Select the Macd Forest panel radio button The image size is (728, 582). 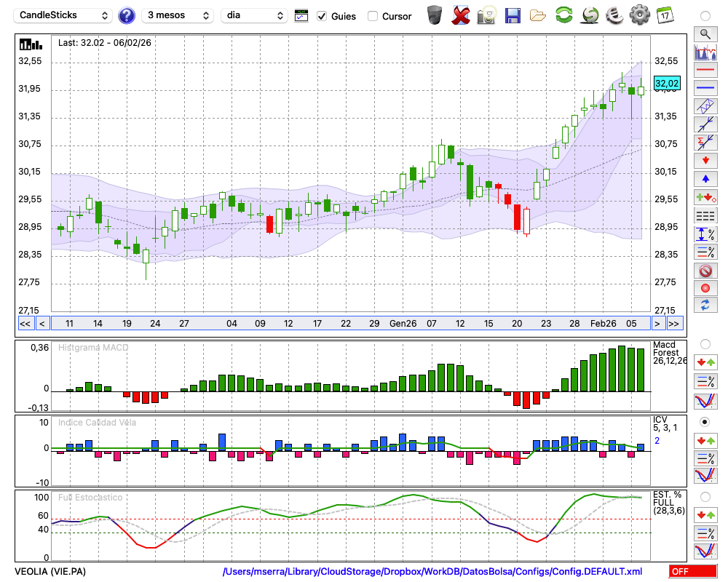point(705,344)
